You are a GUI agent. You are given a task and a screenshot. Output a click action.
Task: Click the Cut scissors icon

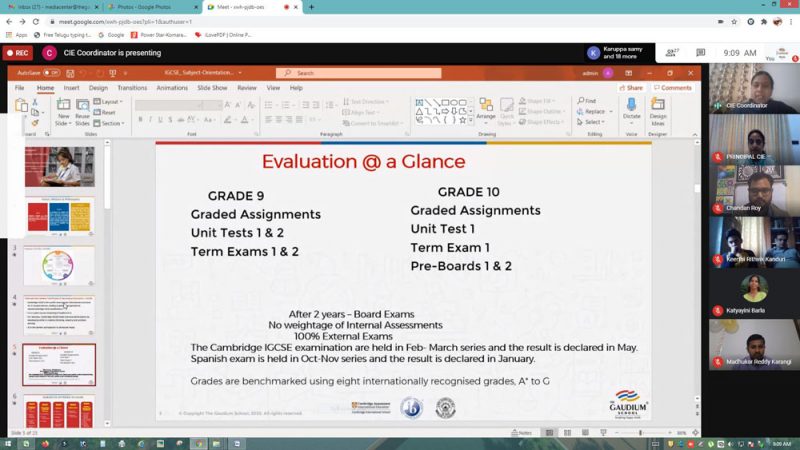pyautogui.click(x=35, y=102)
